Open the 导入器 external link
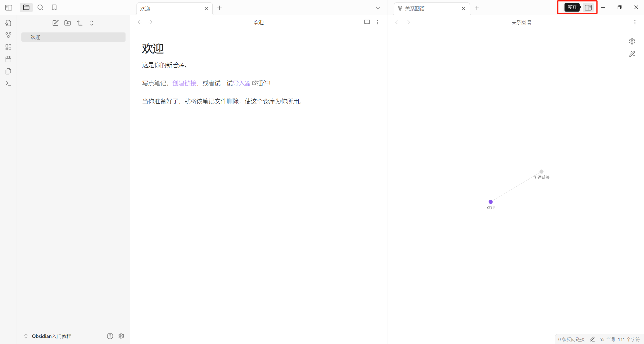This screenshot has width=644, height=344. point(242,83)
